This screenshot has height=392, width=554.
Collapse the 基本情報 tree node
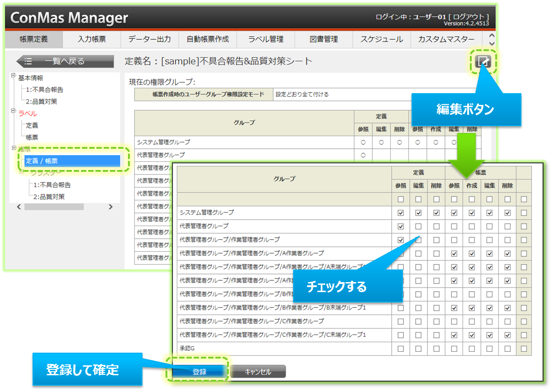click(14, 76)
